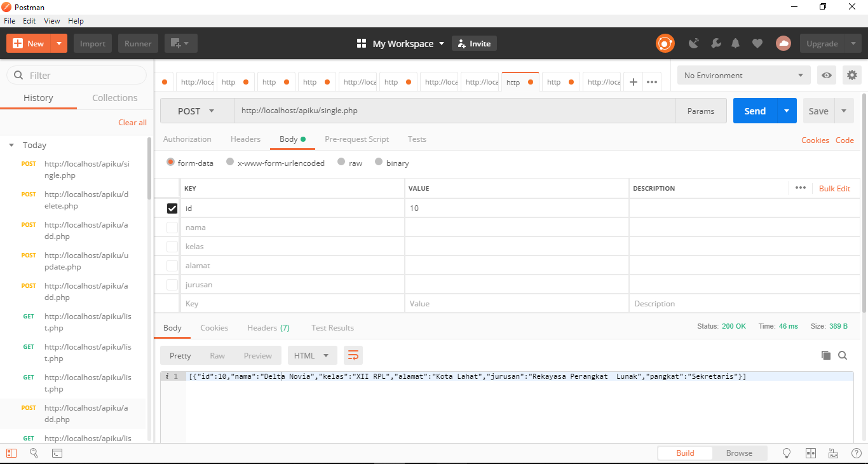This screenshot has width=868, height=464.
Task: Open the Postman console icon
Action: coord(57,453)
